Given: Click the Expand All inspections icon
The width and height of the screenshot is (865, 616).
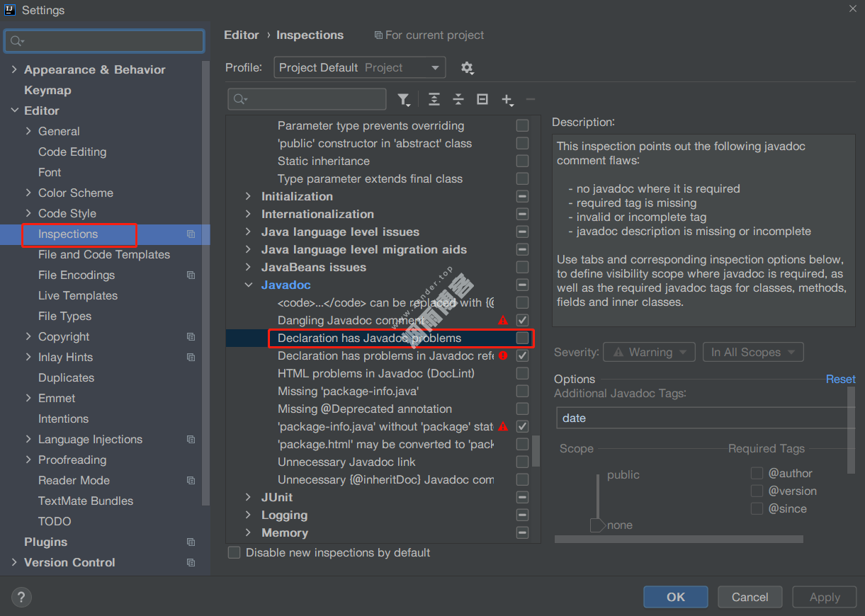Looking at the screenshot, I should click(x=434, y=100).
